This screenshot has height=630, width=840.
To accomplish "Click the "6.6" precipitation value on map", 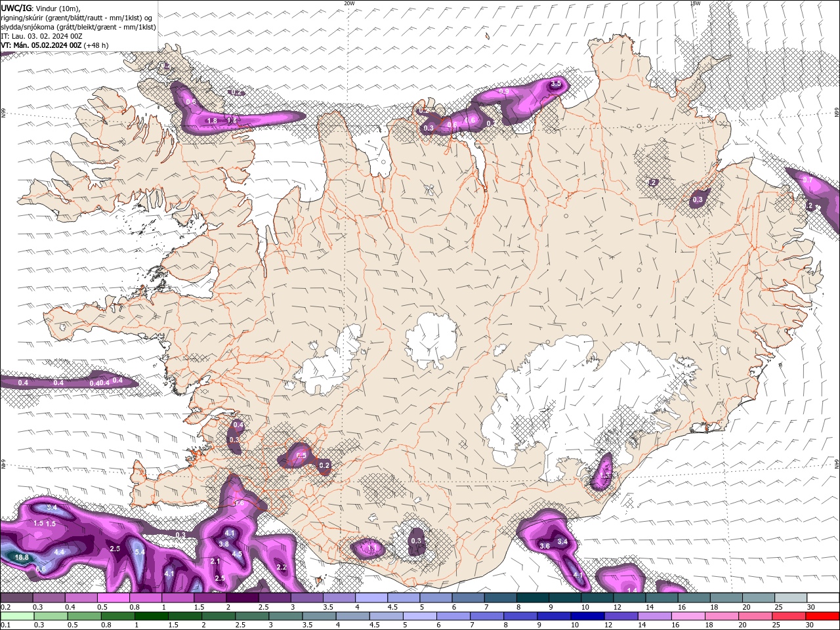I will 41,569.
